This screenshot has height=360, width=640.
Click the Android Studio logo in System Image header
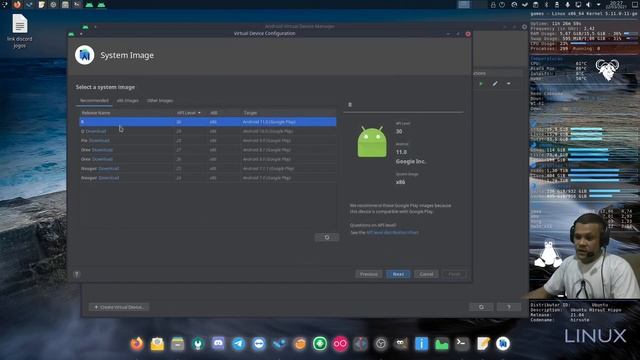point(84,55)
